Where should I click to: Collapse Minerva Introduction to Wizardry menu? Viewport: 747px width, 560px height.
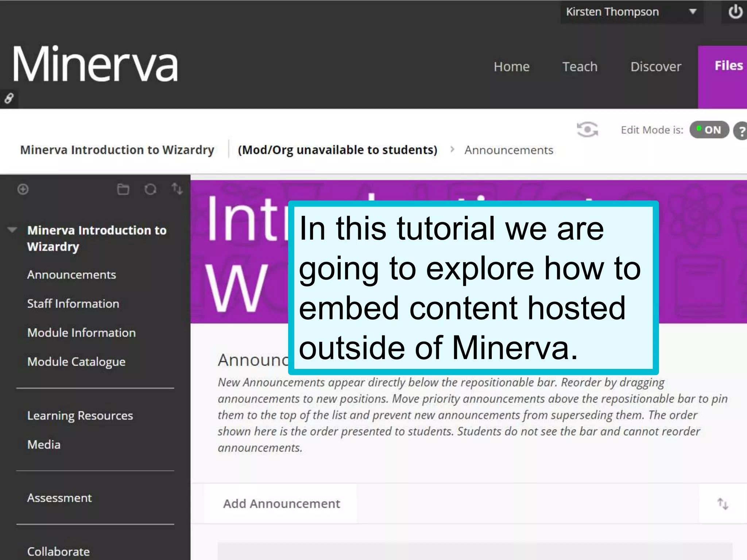pos(12,230)
